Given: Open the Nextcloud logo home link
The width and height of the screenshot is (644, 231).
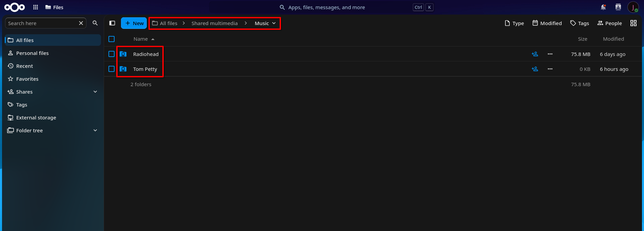Looking at the screenshot, I should [15, 7].
